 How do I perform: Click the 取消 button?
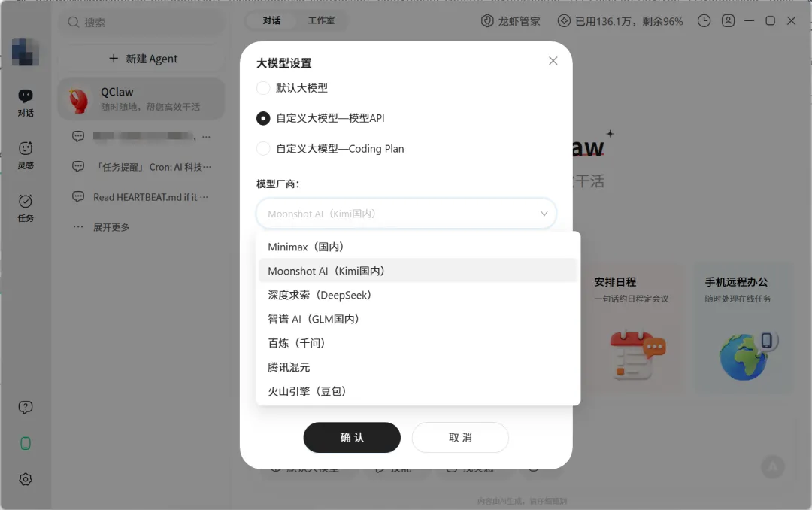coord(460,438)
